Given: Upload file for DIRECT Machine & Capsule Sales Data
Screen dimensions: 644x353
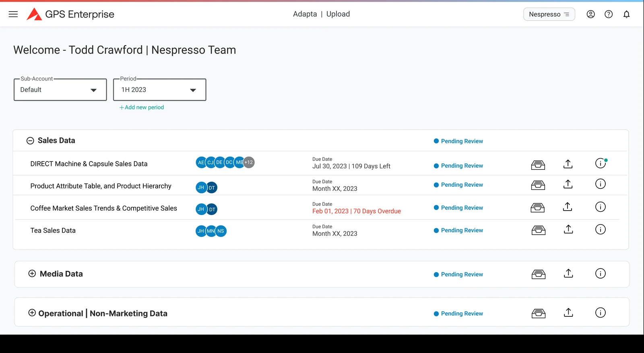Looking at the screenshot, I should coord(568,164).
